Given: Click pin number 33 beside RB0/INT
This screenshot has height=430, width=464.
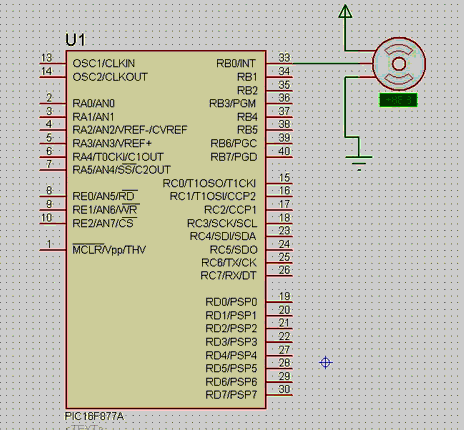Looking at the screenshot, I should 284,58.
